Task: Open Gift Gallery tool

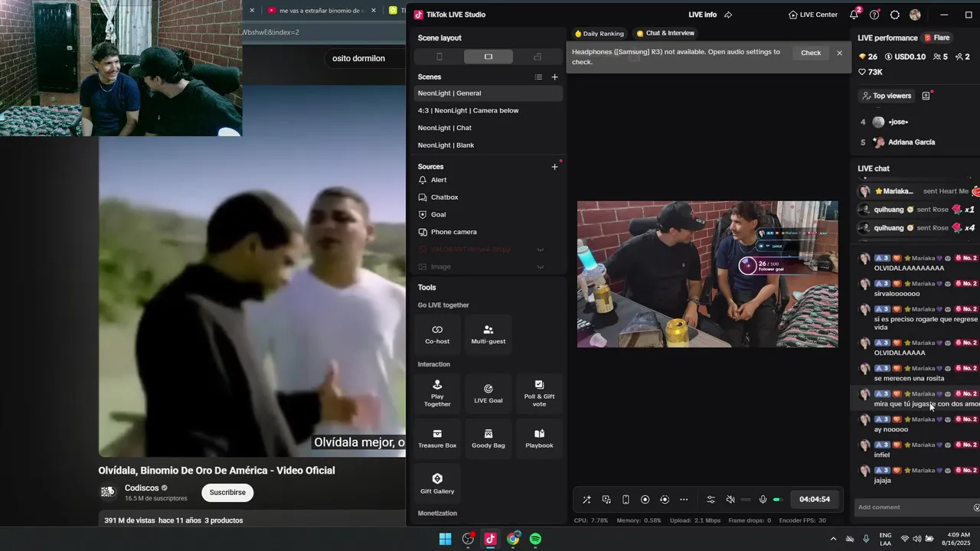Action: coord(437,484)
